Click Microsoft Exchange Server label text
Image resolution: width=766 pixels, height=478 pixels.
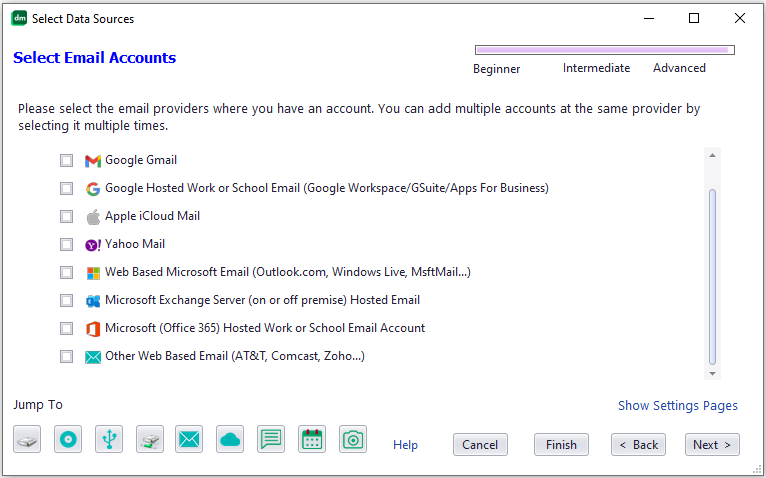(x=262, y=300)
